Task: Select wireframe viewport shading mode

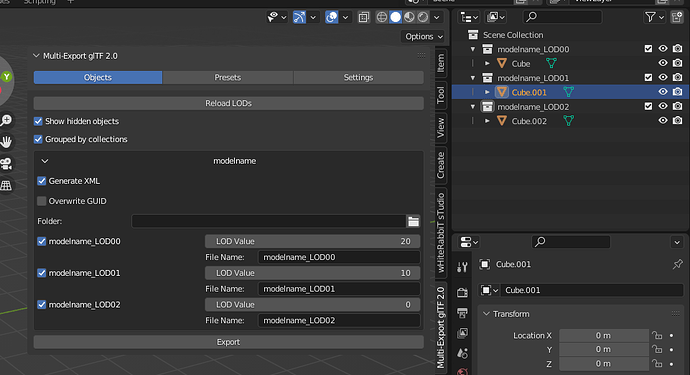Action: click(x=382, y=17)
